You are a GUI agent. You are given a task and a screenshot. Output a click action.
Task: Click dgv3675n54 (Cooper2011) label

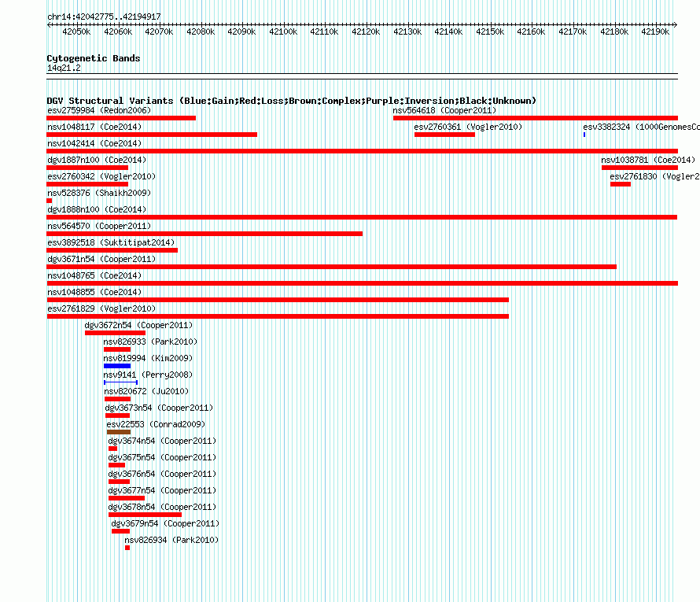(162, 457)
